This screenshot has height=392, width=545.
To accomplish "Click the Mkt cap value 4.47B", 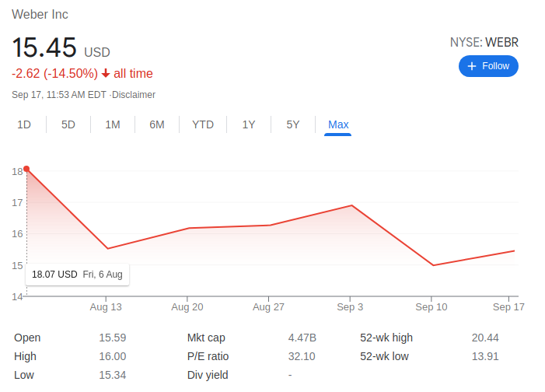I will point(302,338).
